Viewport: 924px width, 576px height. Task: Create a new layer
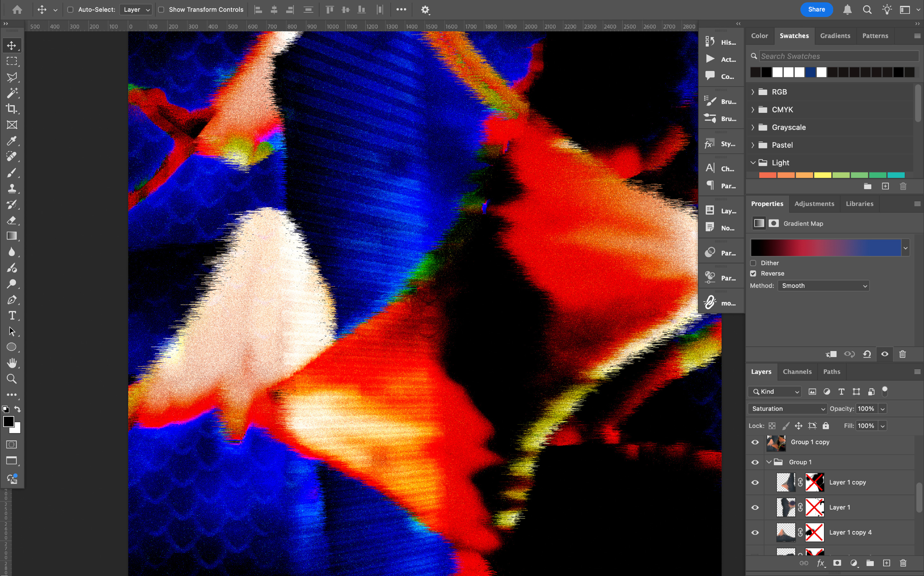(887, 563)
